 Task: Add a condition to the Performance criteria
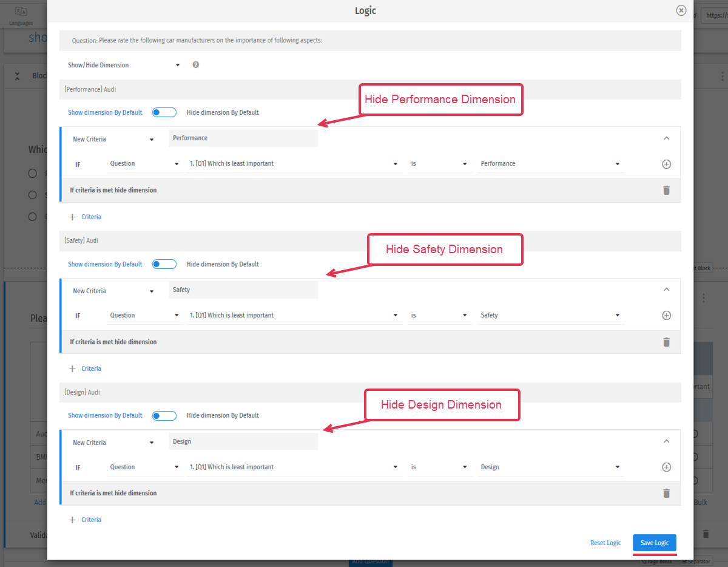point(666,163)
